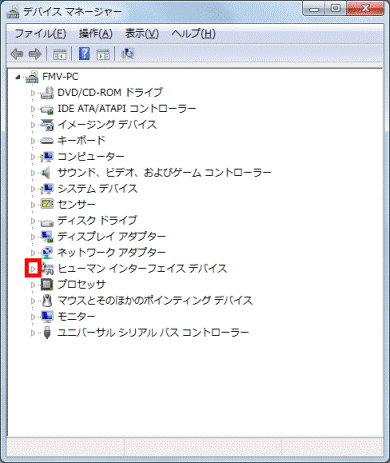Open the 表示(V) menu
The width and height of the screenshot is (390, 463).
[x=142, y=33]
